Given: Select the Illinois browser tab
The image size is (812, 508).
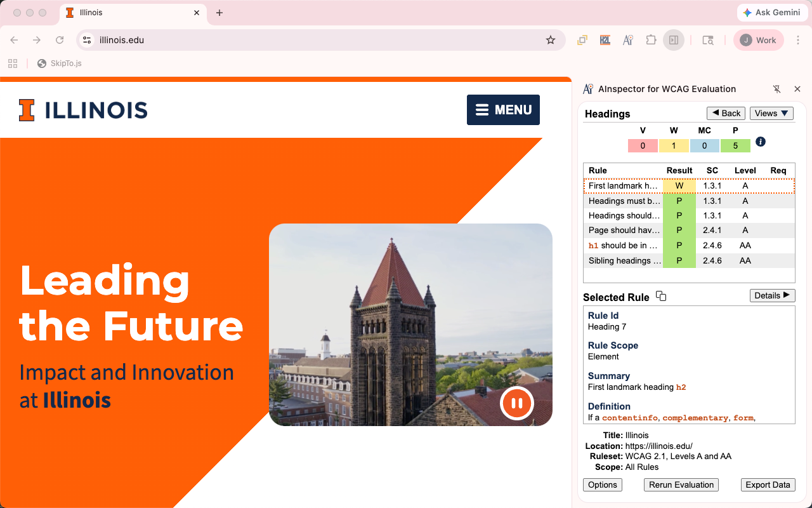Looking at the screenshot, I should click(x=133, y=13).
